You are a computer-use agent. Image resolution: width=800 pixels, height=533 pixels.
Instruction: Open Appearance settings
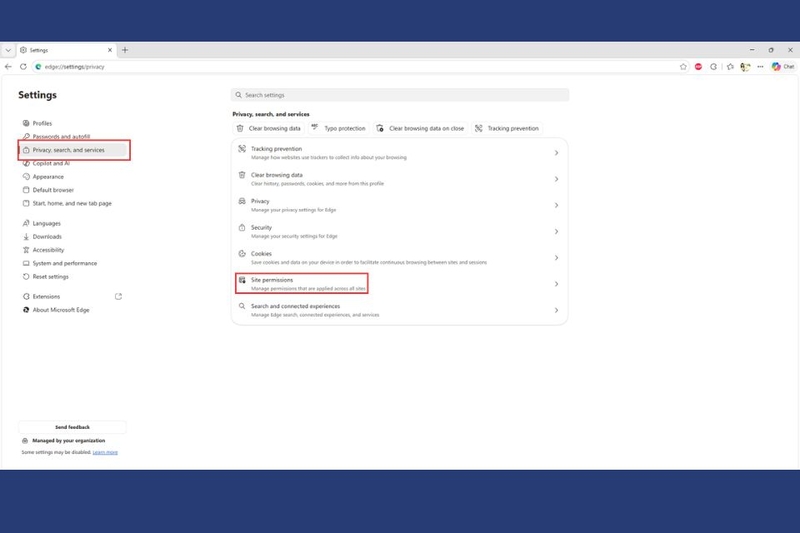coord(48,176)
